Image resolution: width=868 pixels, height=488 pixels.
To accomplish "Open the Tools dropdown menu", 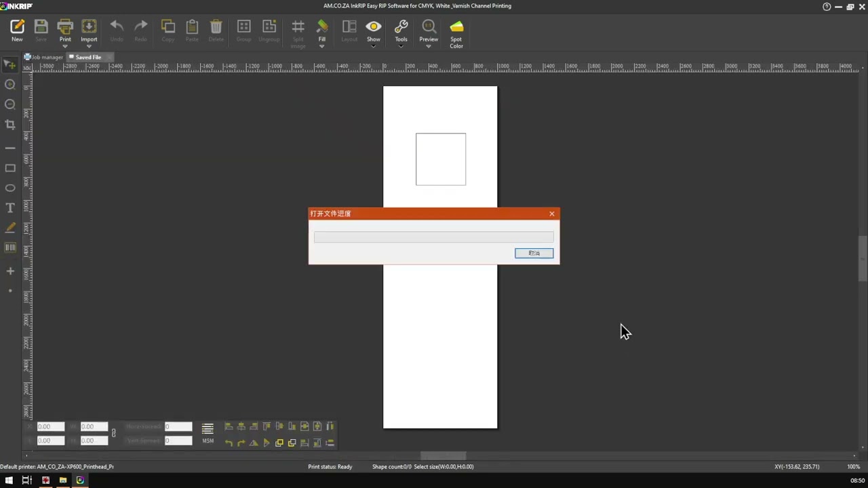I will [x=401, y=46].
